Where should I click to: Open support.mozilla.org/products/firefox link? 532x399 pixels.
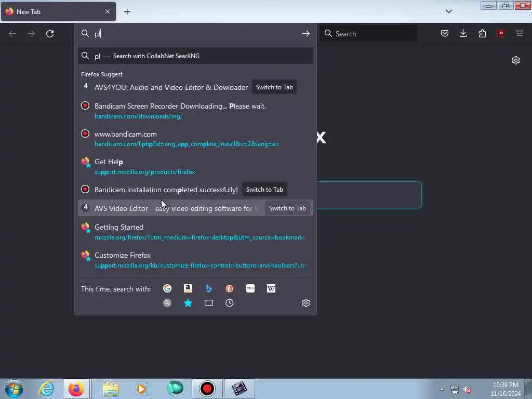pyautogui.click(x=144, y=172)
